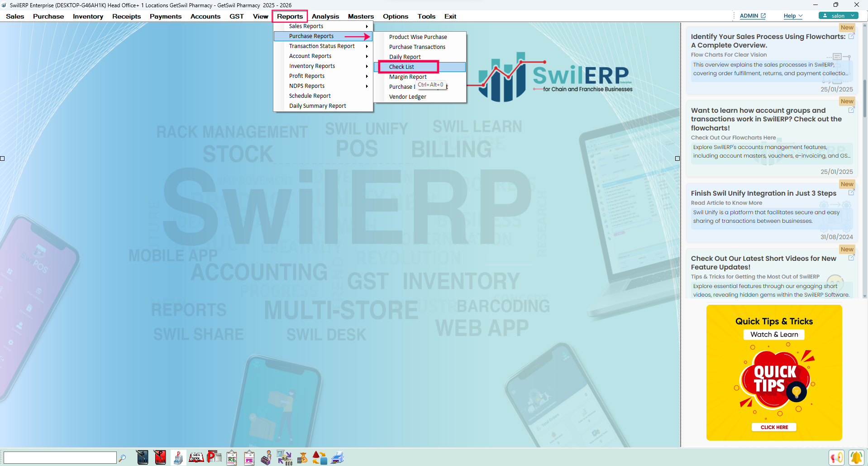Click the CLICK HERE button on tips banner
Image resolution: width=868 pixels, height=466 pixels.
point(774,427)
